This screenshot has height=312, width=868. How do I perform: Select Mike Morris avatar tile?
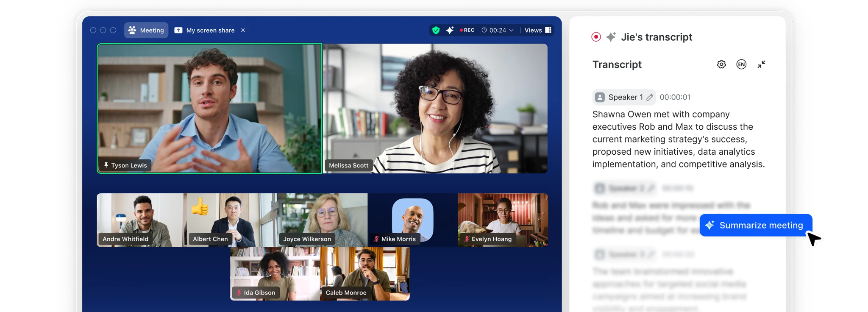412,220
